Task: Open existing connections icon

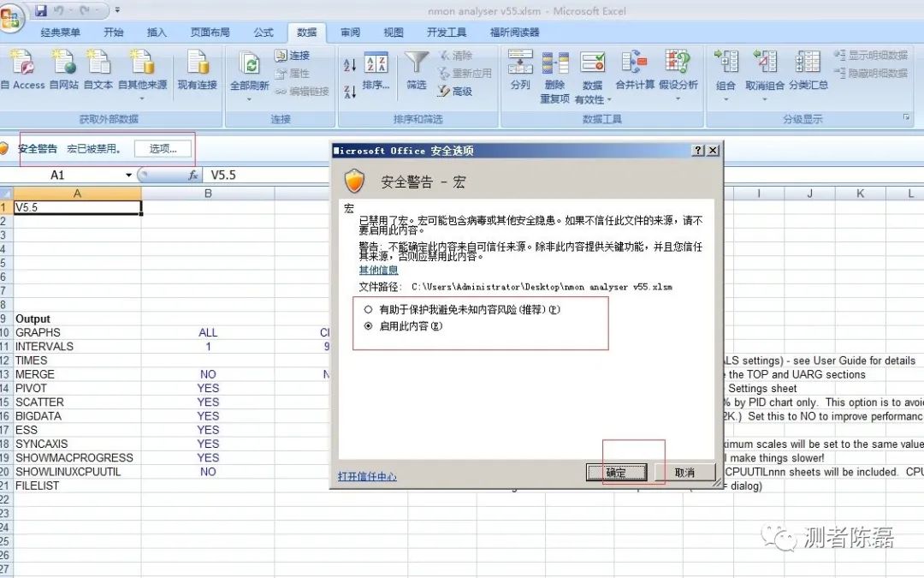Action: tap(198, 62)
